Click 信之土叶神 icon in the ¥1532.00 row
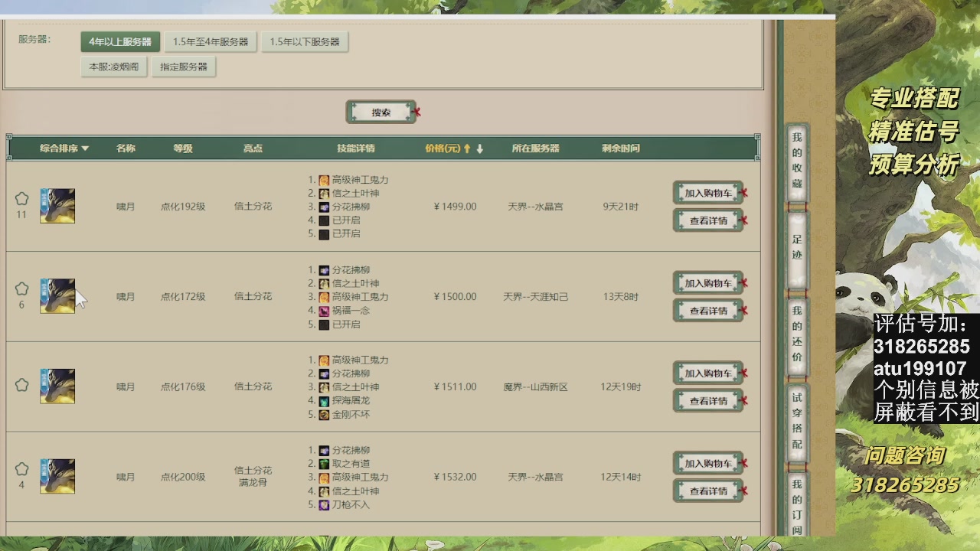980x551 pixels. pos(324,491)
